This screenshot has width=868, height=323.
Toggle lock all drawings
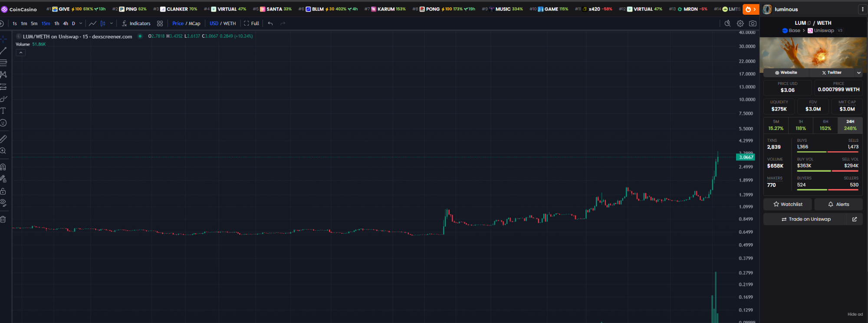coord(3,191)
